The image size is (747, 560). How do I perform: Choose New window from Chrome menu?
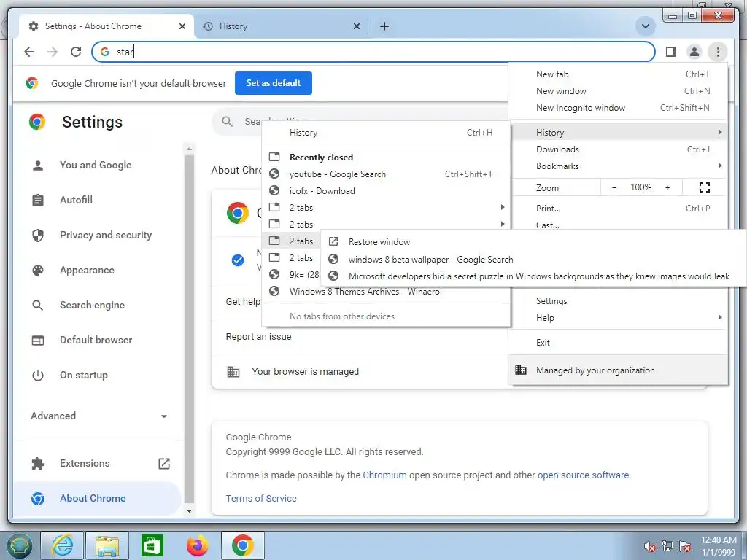[618, 91]
